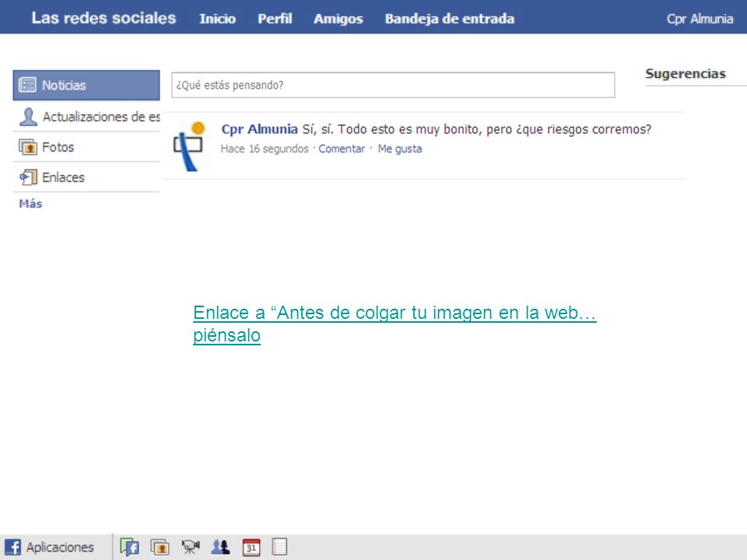Open the Amigos menu item
Image resolution: width=747 pixels, height=560 pixels.
coord(338,19)
